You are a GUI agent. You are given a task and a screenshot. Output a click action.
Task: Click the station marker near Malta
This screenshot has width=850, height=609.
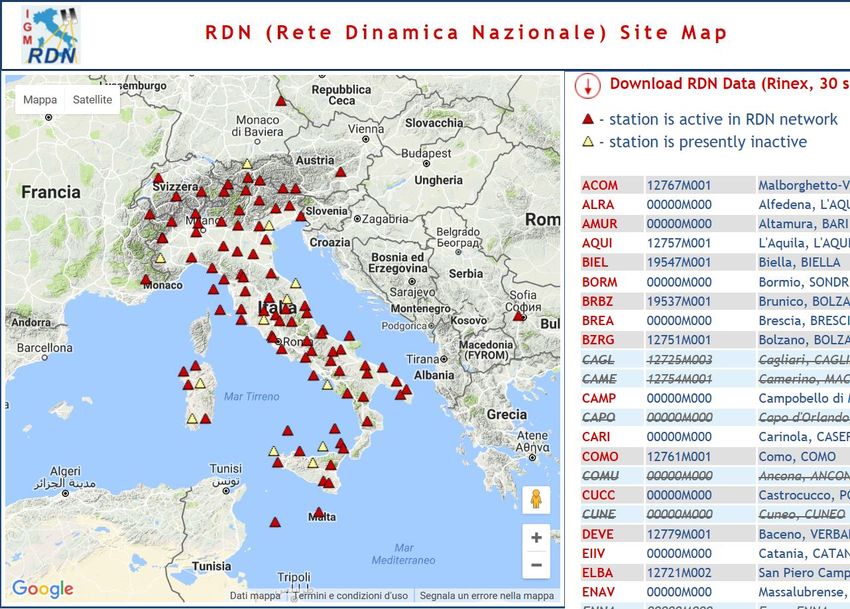point(319,513)
